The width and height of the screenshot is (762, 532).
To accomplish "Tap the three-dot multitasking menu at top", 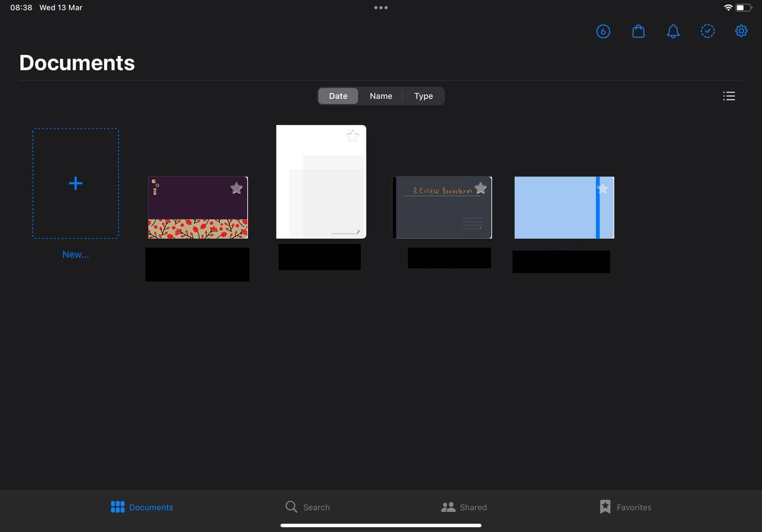I will pos(381,8).
